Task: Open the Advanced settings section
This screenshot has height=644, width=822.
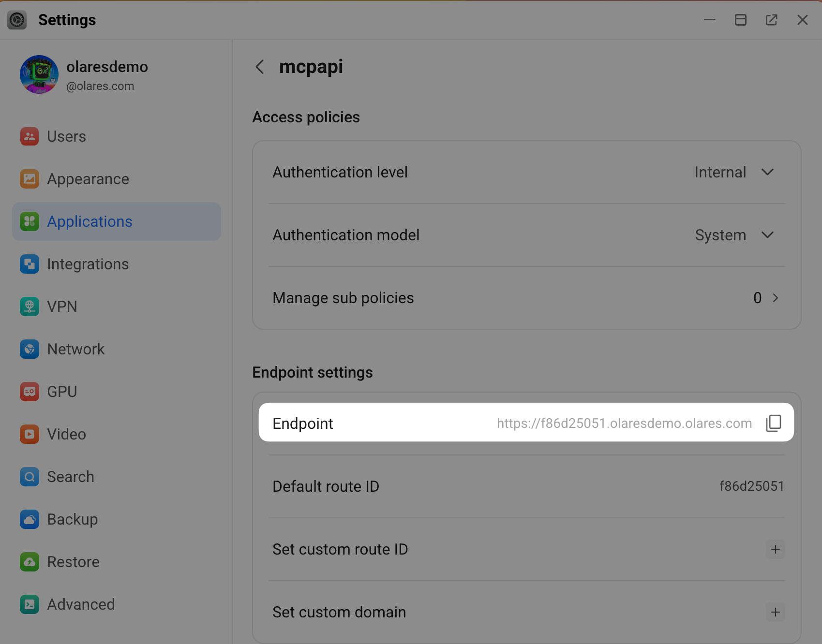Action: [x=80, y=604]
